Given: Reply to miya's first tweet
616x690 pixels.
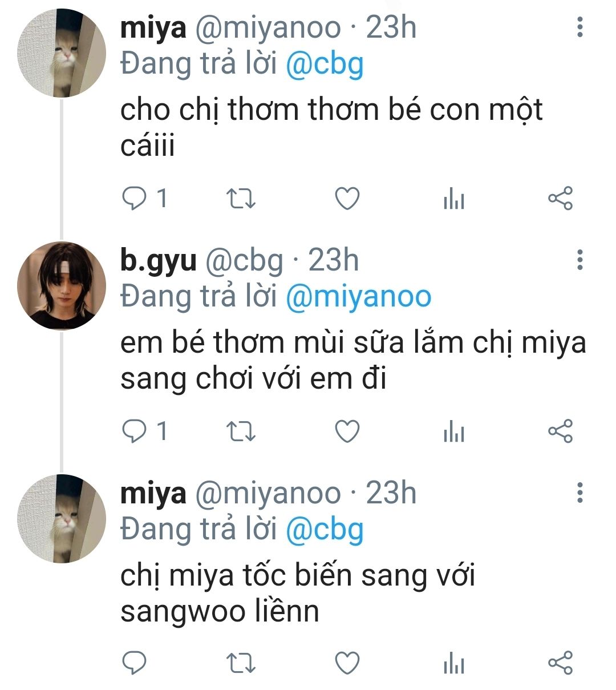Looking at the screenshot, I should pos(135,199).
